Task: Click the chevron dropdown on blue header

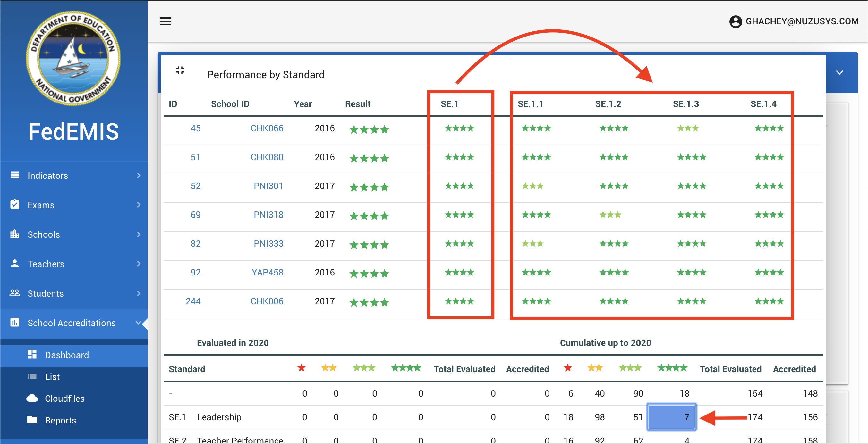Action: [x=839, y=72]
